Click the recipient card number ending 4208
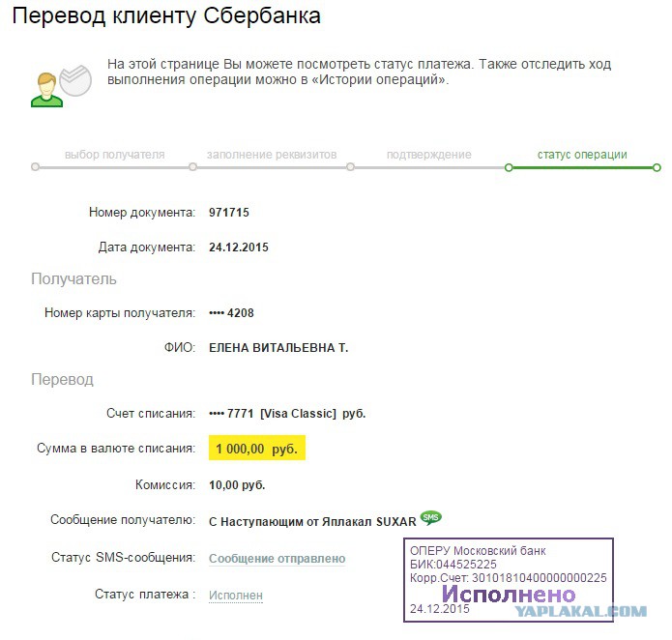 231,313
